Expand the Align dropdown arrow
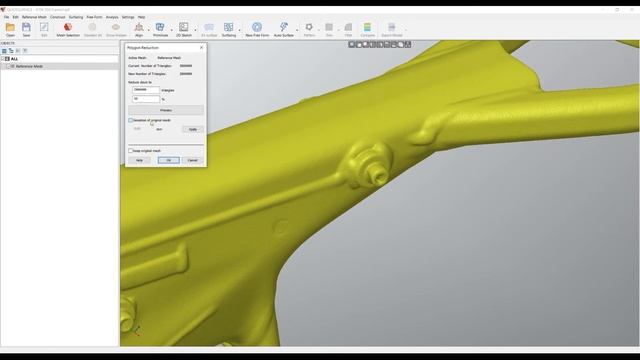This screenshot has width=640, height=360. tap(149, 30)
